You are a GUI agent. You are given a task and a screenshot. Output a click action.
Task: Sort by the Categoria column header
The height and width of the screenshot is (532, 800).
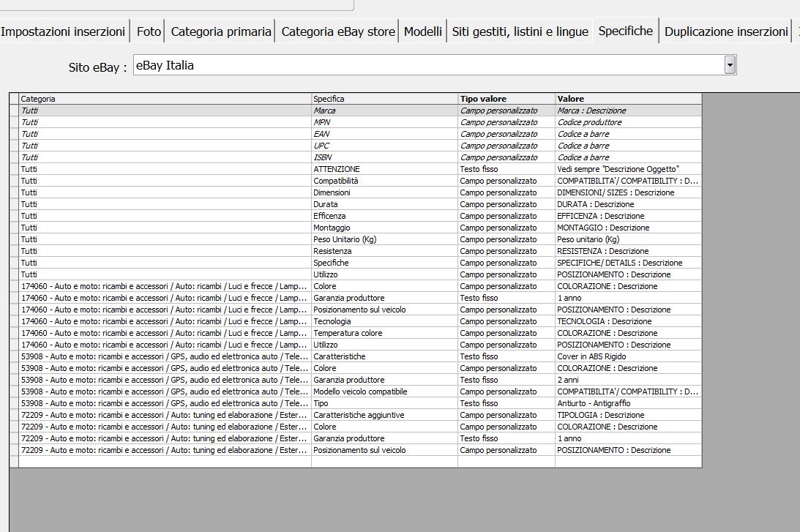tap(165, 99)
